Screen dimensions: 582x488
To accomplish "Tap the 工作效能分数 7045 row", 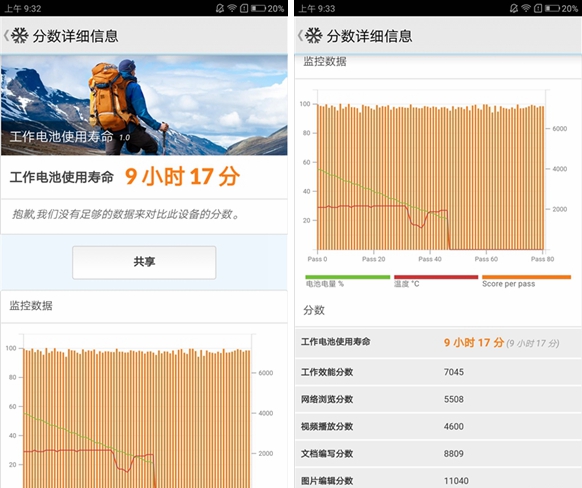I will click(x=438, y=372).
